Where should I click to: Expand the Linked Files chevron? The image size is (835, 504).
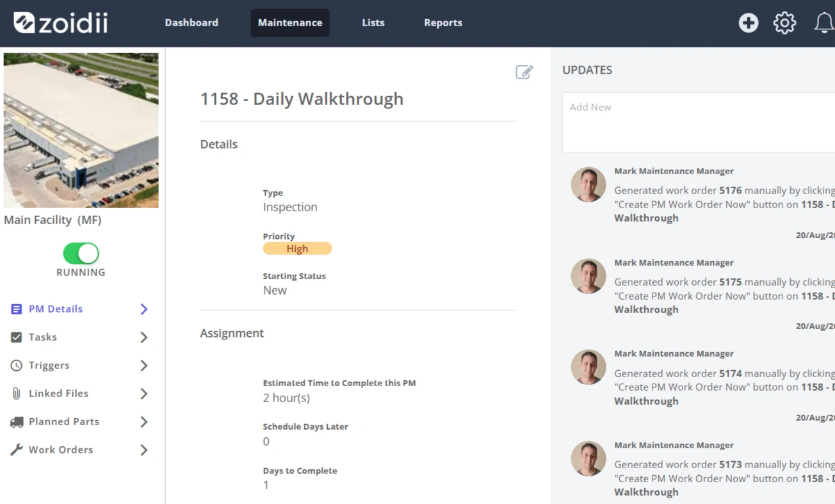point(144,393)
